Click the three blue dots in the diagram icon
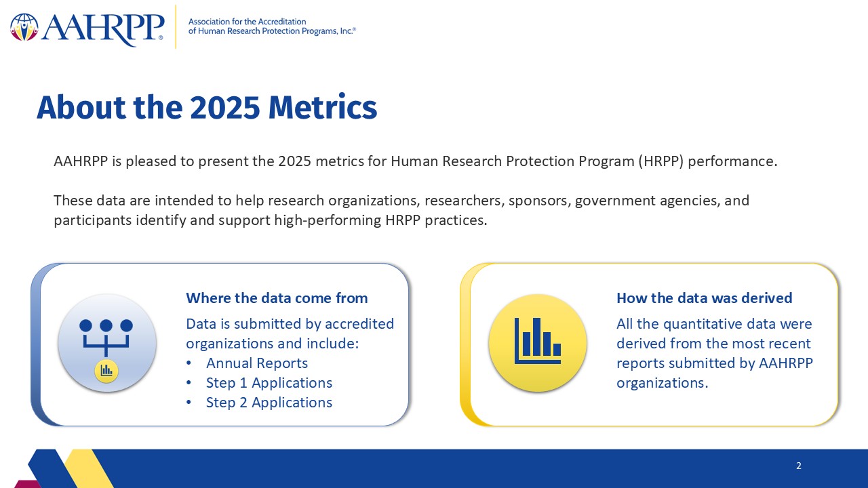This screenshot has width=868, height=488. coord(106,325)
